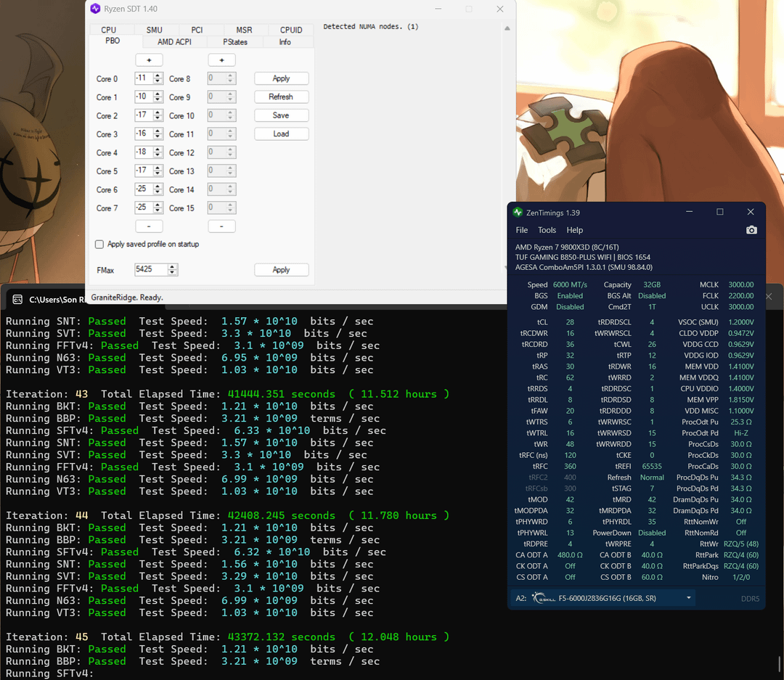Close the Ryzen SDT window
The width and height of the screenshot is (784, 680).
click(x=499, y=9)
